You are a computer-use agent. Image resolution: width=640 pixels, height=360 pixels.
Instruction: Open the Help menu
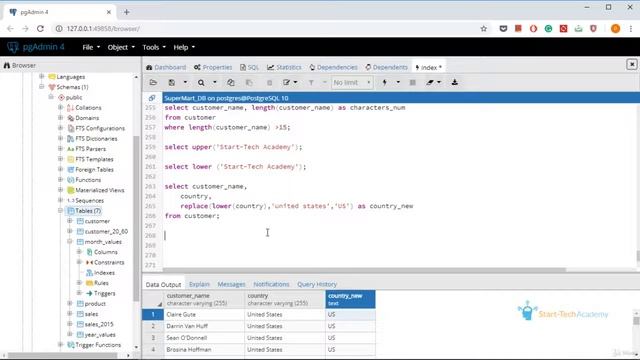184,47
